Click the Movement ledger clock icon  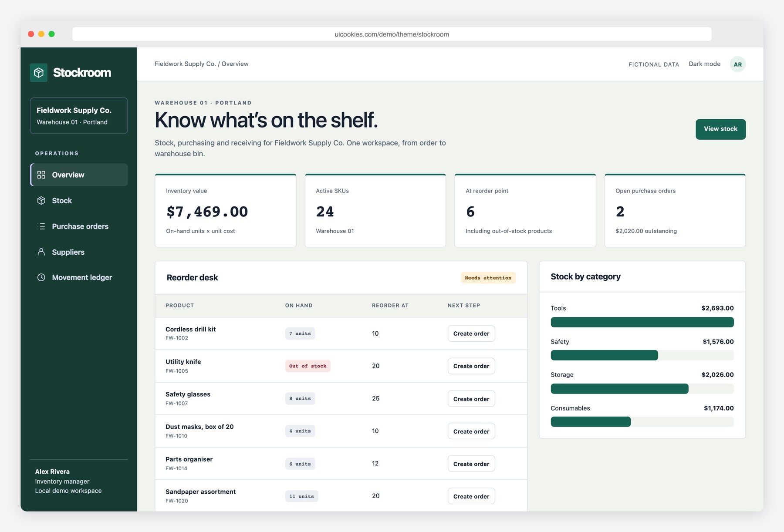point(41,277)
